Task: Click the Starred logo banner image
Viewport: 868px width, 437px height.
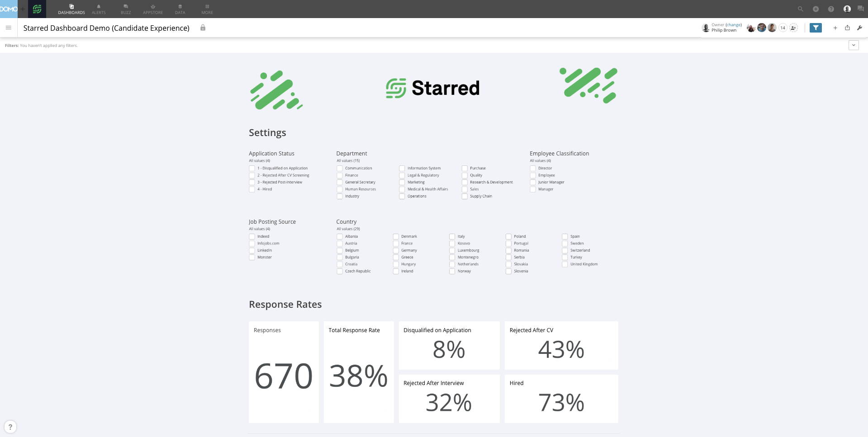Action: tap(433, 88)
